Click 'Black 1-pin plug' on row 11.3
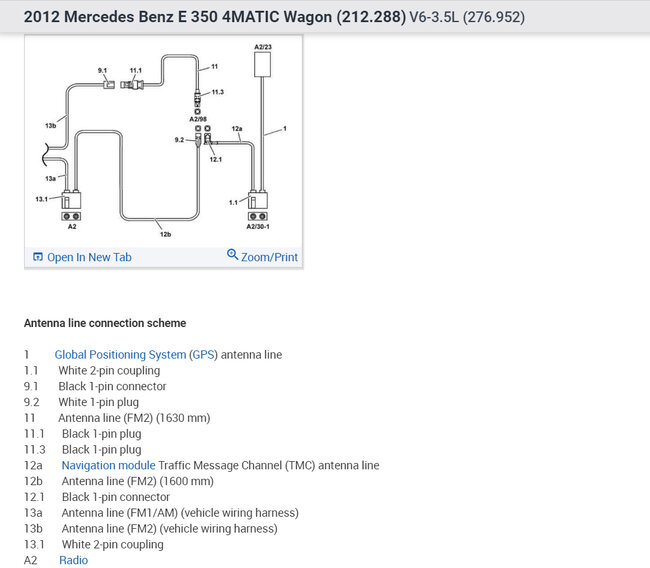 [x=102, y=449]
